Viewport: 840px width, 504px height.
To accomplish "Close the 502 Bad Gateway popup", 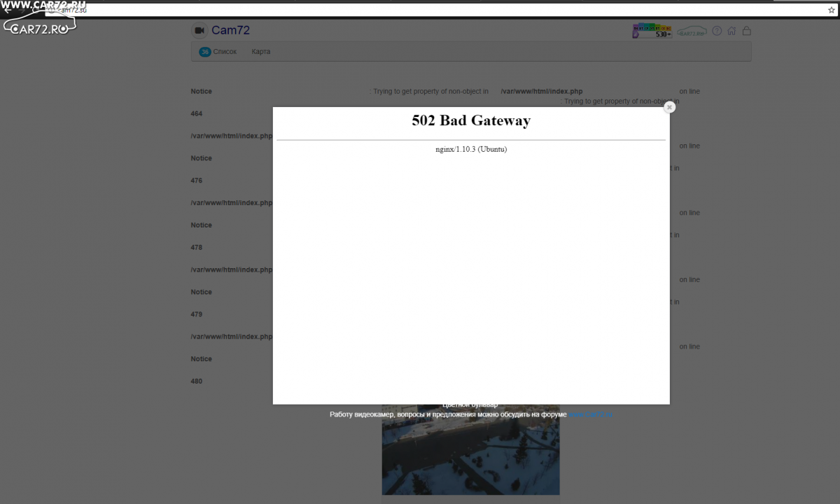I will tap(669, 107).
